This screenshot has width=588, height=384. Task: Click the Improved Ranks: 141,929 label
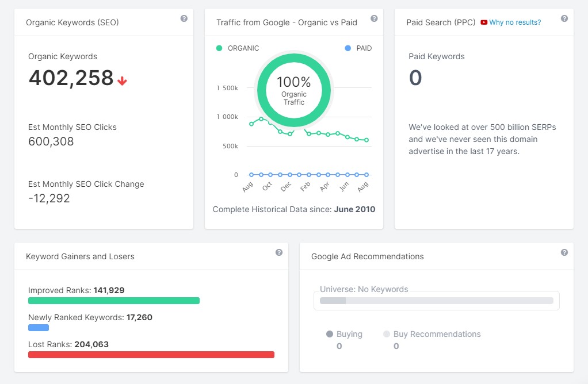pyautogui.click(x=76, y=290)
